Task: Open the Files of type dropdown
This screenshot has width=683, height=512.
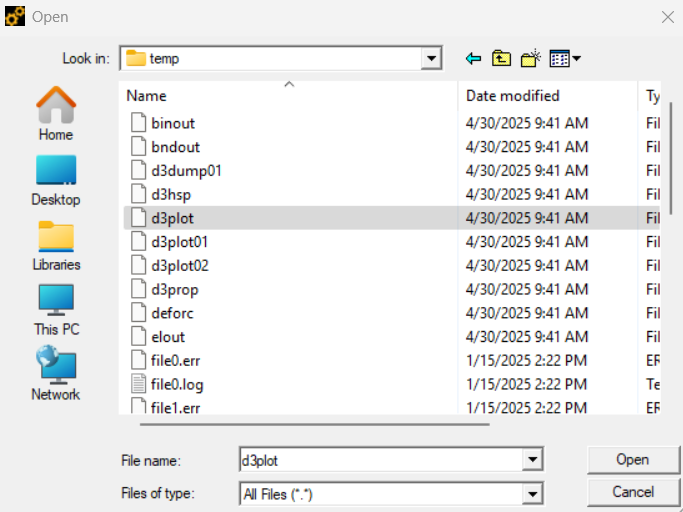Action: point(532,493)
